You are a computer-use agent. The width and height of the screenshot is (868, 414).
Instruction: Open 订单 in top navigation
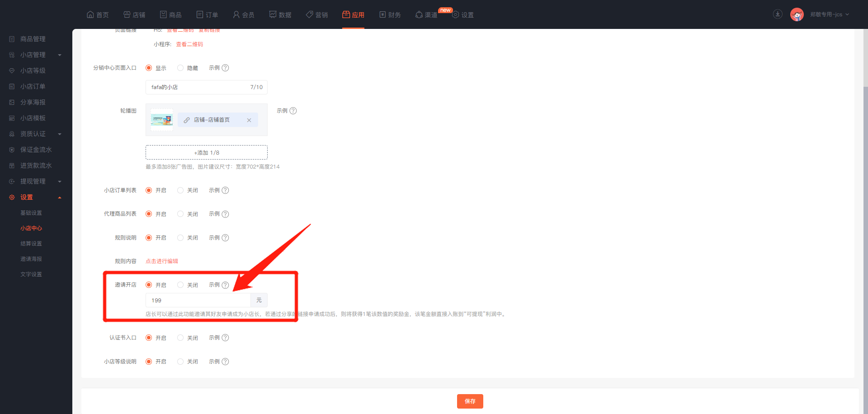pyautogui.click(x=207, y=14)
